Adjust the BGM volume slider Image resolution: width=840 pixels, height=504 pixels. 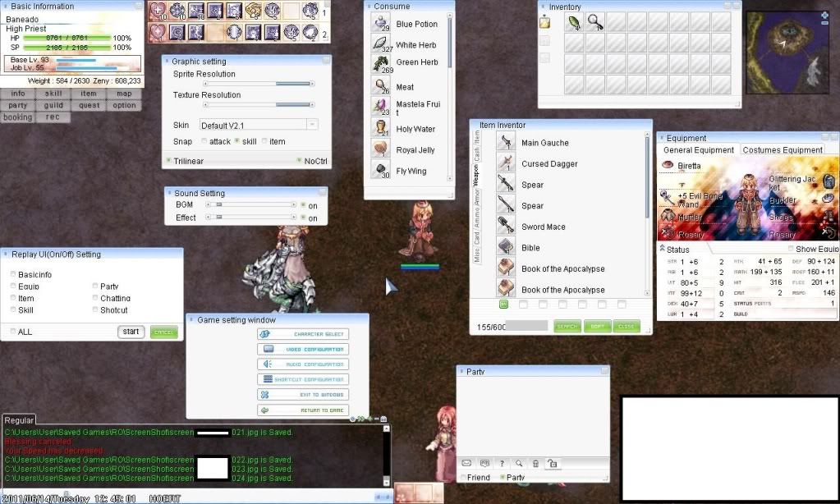250,204
